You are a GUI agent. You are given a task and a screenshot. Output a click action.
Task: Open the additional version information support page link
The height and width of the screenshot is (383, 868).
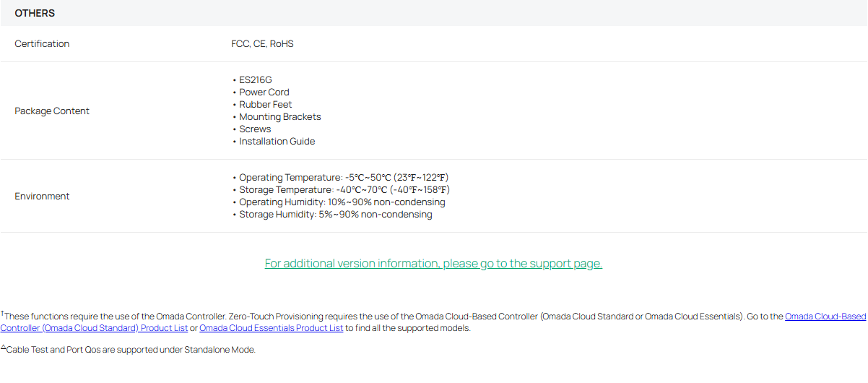433,264
